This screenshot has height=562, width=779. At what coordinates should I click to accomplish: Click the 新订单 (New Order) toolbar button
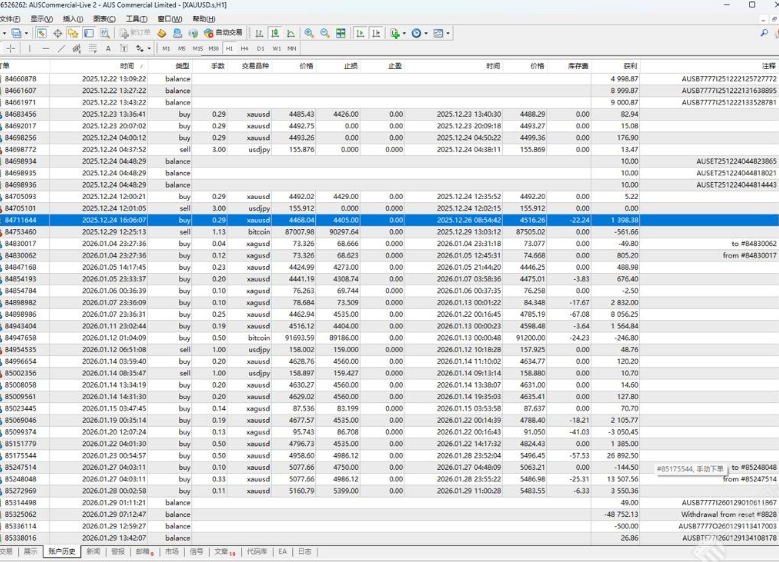(x=133, y=33)
